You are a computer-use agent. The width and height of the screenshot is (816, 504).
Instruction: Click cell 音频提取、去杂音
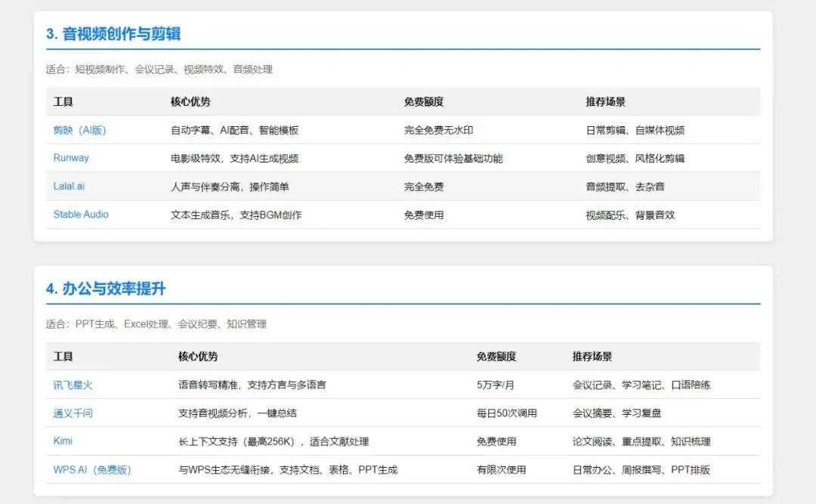(625, 187)
